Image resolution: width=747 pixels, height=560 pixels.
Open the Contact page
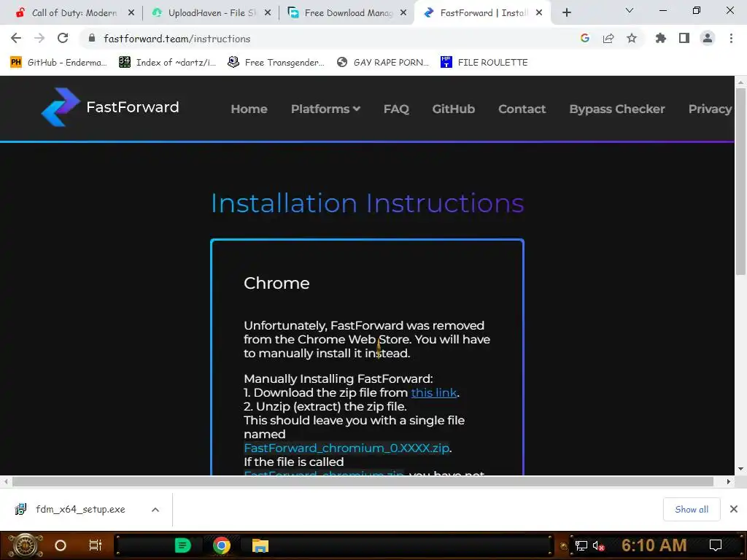pos(522,109)
